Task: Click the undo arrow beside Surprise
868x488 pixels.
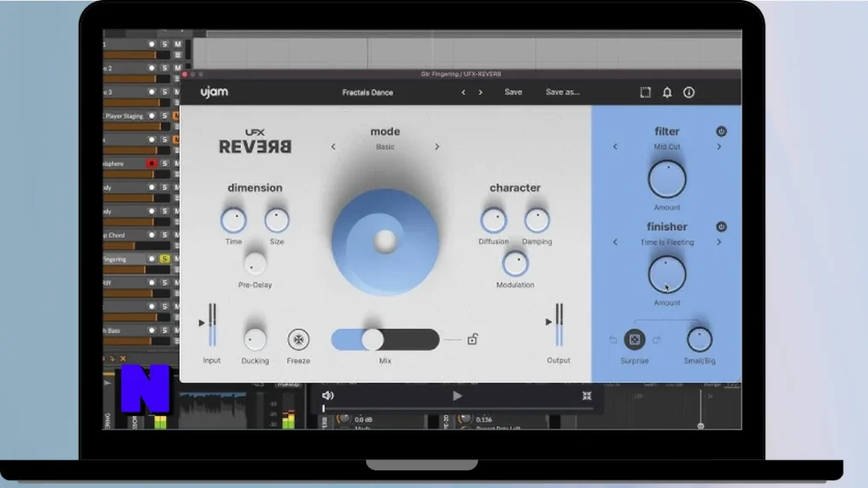Action: [614, 339]
